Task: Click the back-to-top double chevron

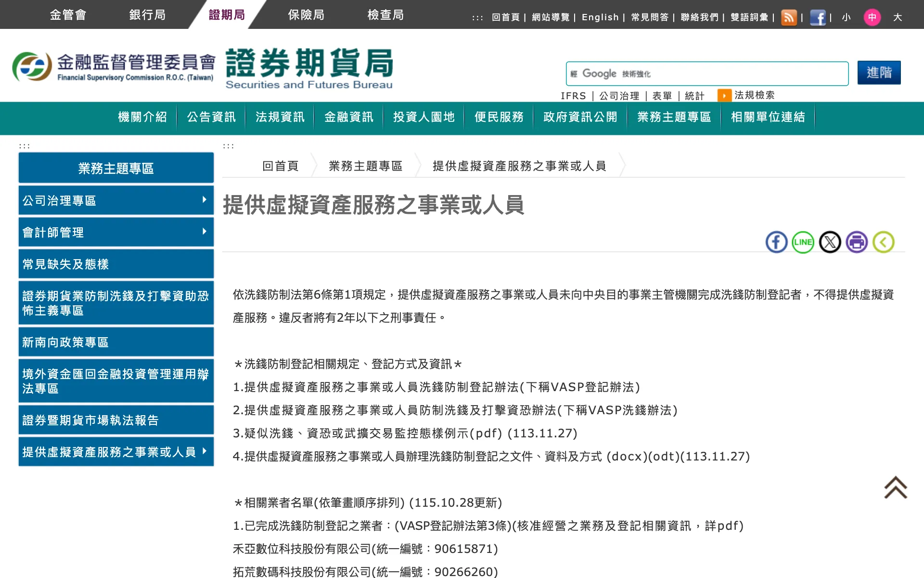Action: (896, 487)
